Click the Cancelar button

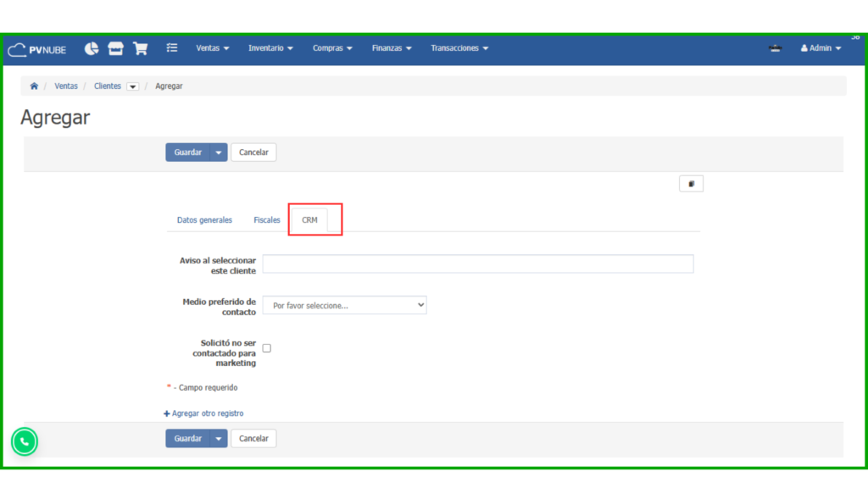point(253,152)
